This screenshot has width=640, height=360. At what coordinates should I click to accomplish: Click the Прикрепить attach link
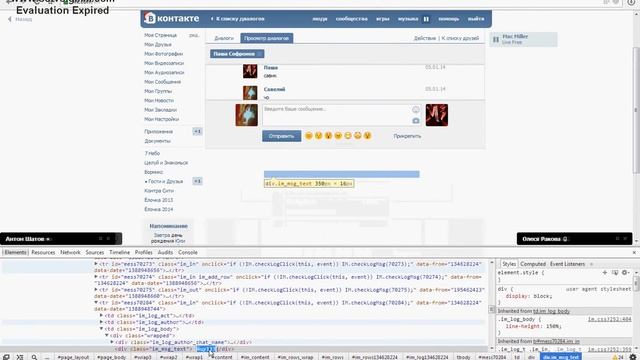(x=407, y=136)
